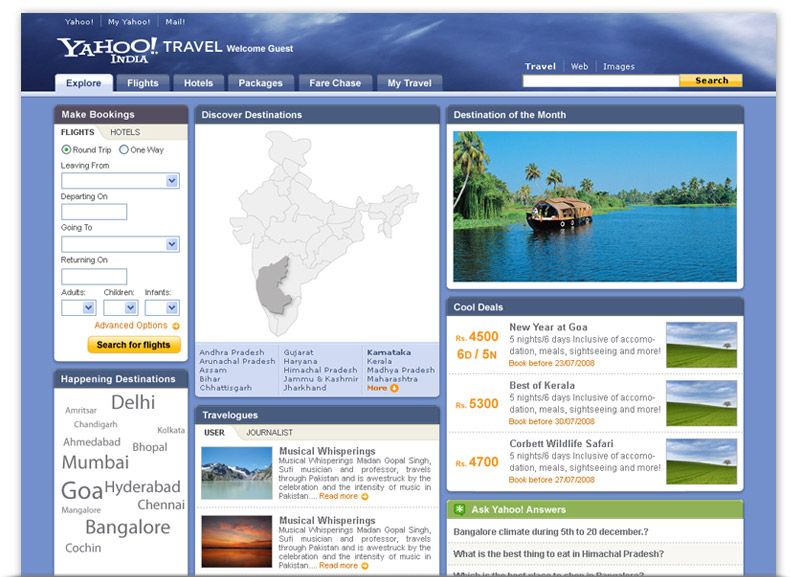
Task: Select Bangalore in Happening Destinations
Action: click(x=128, y=527)
